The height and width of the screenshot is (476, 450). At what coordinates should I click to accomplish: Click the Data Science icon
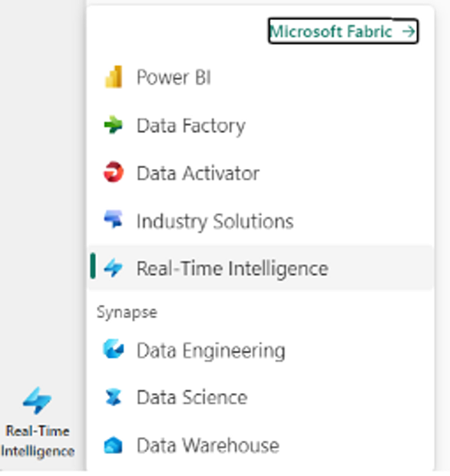113,397
